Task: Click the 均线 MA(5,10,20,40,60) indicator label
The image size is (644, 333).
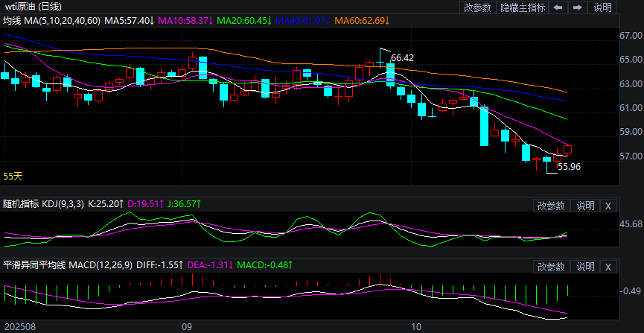Action: click(51, 19)
